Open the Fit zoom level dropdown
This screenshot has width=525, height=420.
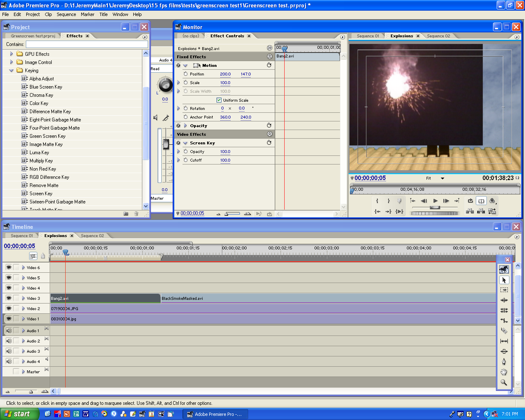click(443, 178)
